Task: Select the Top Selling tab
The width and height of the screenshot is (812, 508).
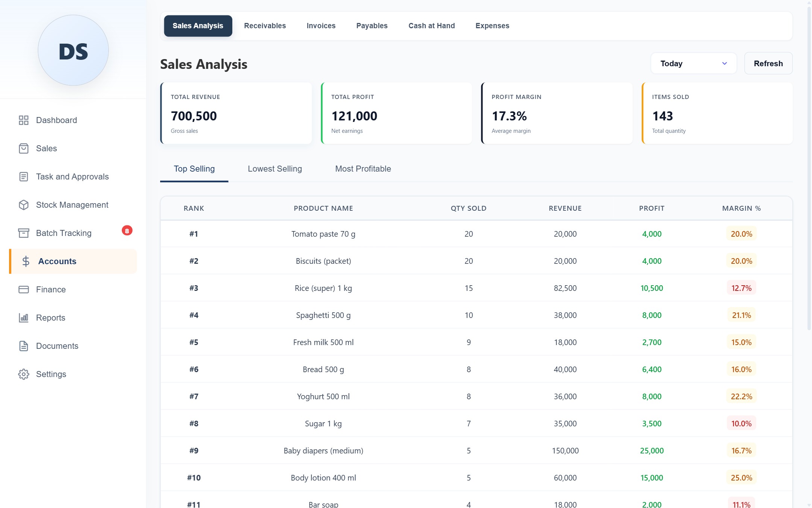Action: 194,169
